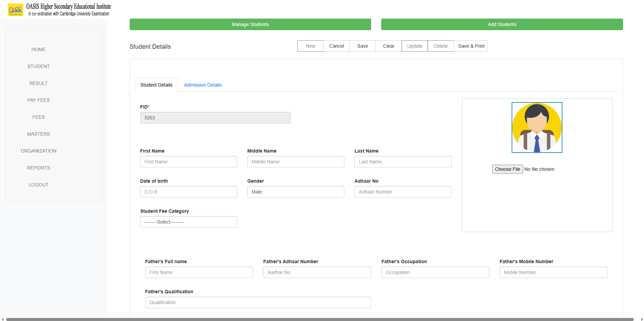Screen dimensions: 644x321
Task: Open the Manage Students section
Action: pos(250,24)
